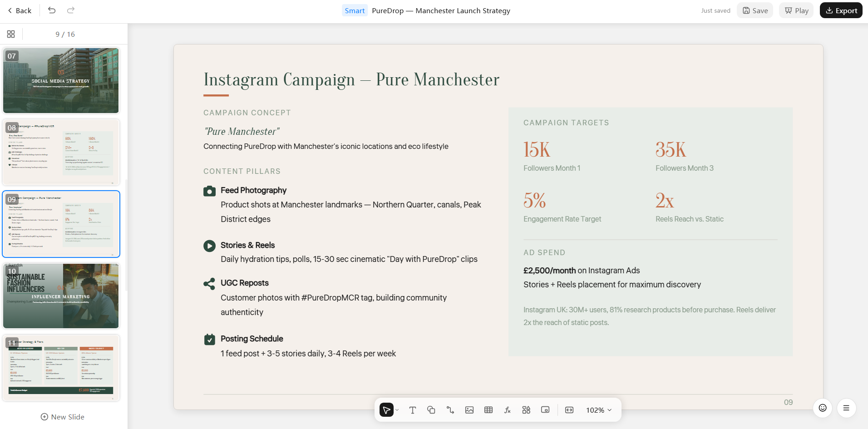Open the slide grid overview

coord(11,34)
